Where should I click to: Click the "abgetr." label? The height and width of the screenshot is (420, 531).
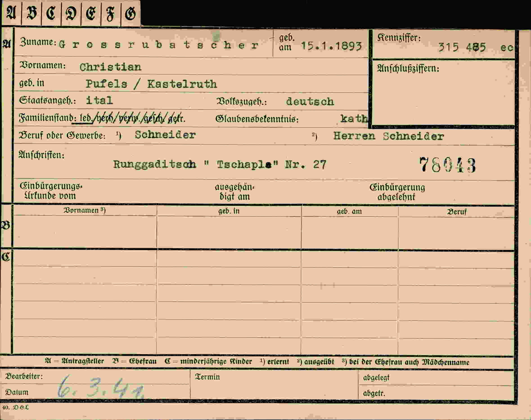click(x=374, y=393)
